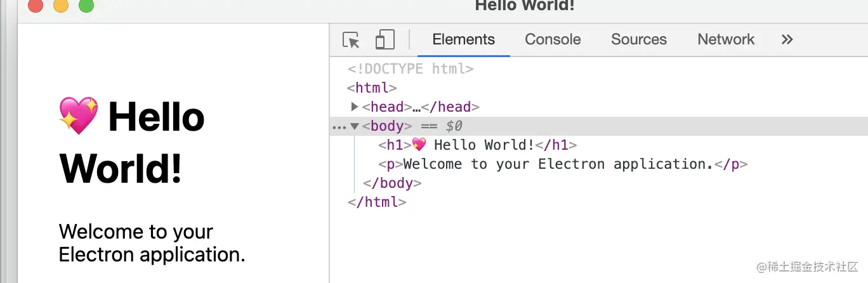Collapse the body element triangle
The height and width of the screenshot is (283, 868).
355,126
